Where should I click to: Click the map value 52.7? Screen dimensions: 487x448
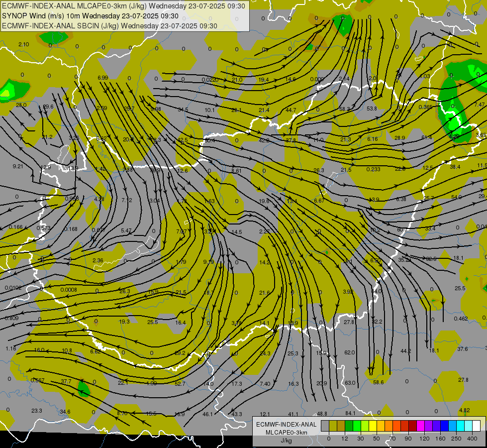(x=180, y=384)
